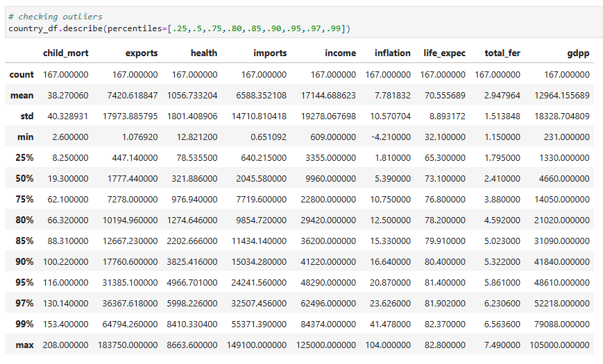Click 95% imports value 24241.560000

tap(260, 282)
